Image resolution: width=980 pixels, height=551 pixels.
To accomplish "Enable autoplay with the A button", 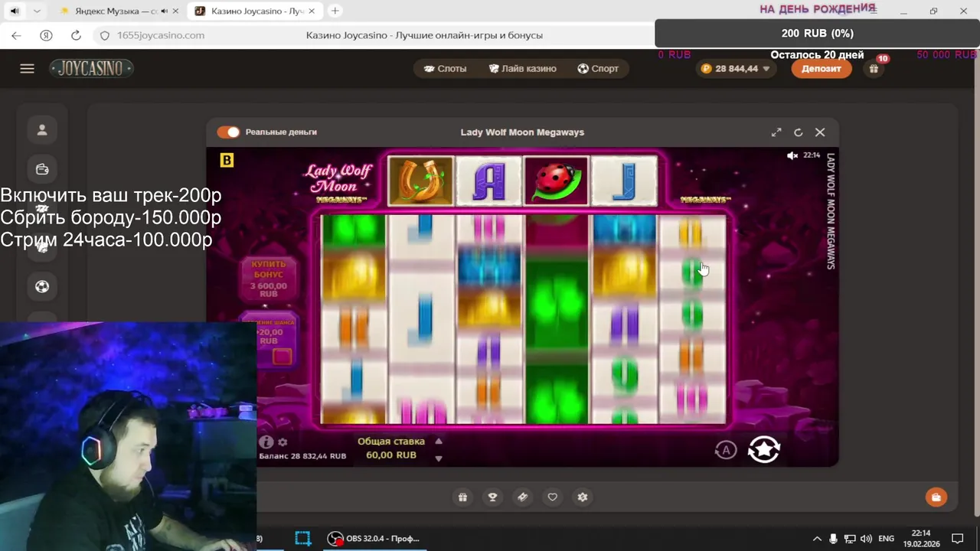I will coord(725,450).
